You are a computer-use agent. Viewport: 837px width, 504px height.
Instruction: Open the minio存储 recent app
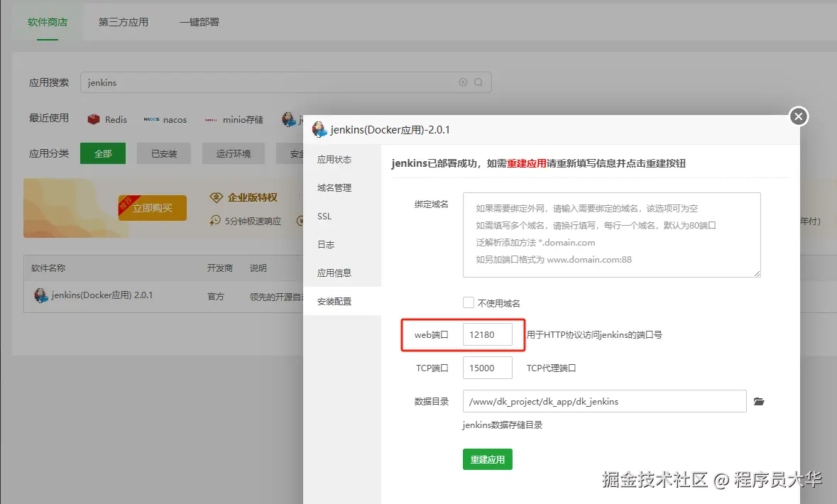pos(234,119)
